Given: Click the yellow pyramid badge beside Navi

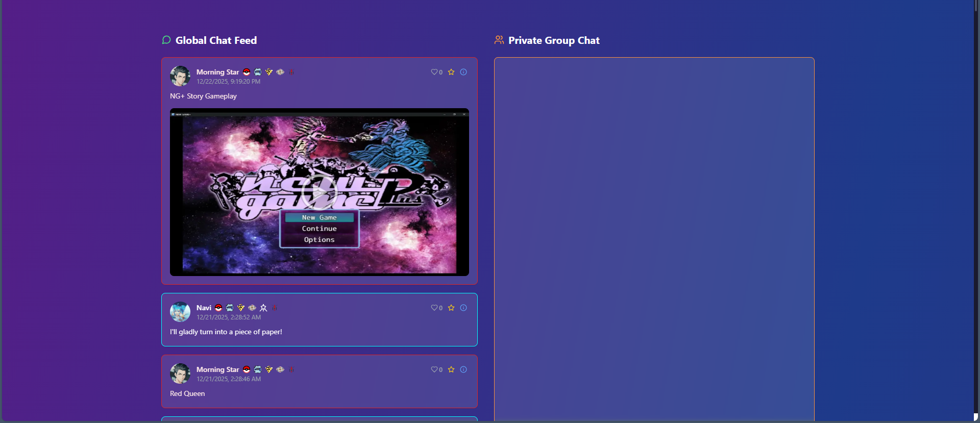Looking at the screenshot, I should point(241,308).
